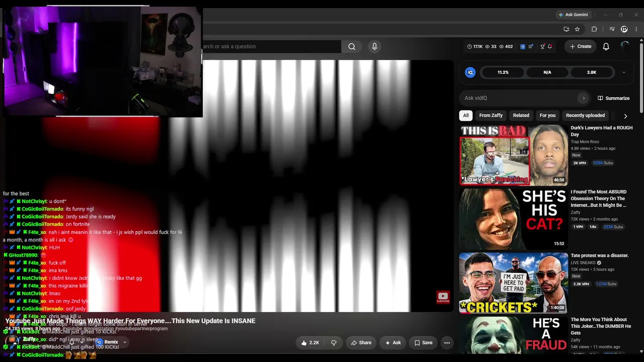Click the #youtubepartnerprogram hashtag
Image resolution: width=644 pixels, height=362 pixels.
pyautogui.click(x=141, y=329)
